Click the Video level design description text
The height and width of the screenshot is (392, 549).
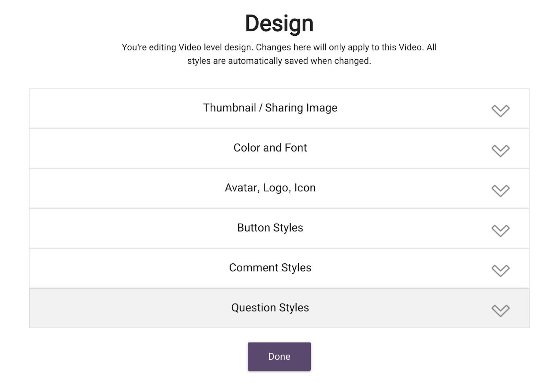click(x=279, y=54)
